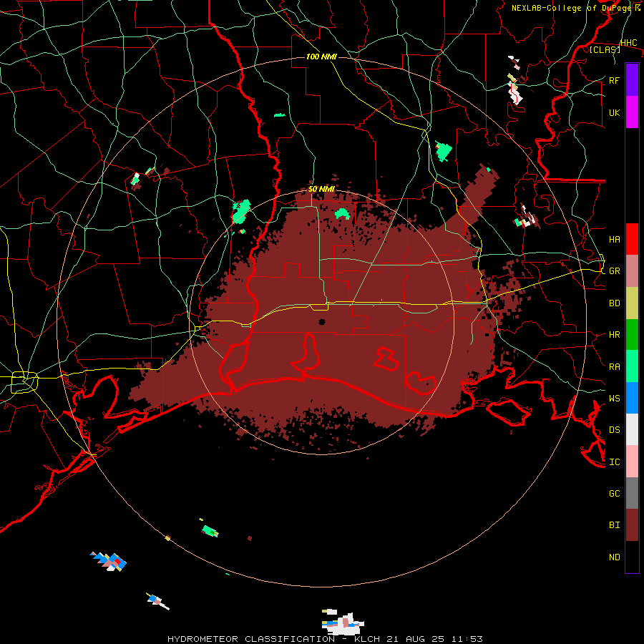The width and height of the screenshot is (644, 644).
Task: Click the UK legend label
Action: [x=614, y=112]
